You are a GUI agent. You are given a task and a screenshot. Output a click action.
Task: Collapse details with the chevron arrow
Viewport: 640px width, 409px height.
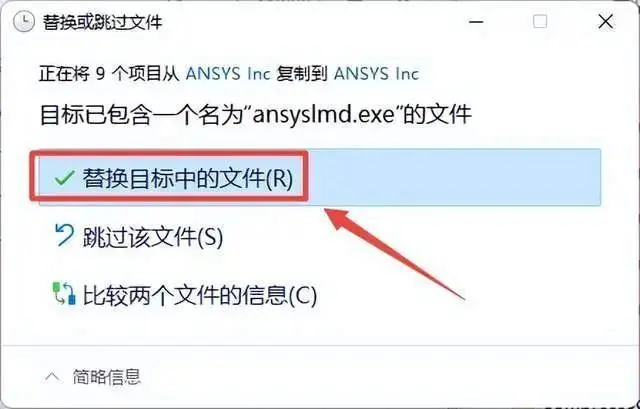pos(52,376)
